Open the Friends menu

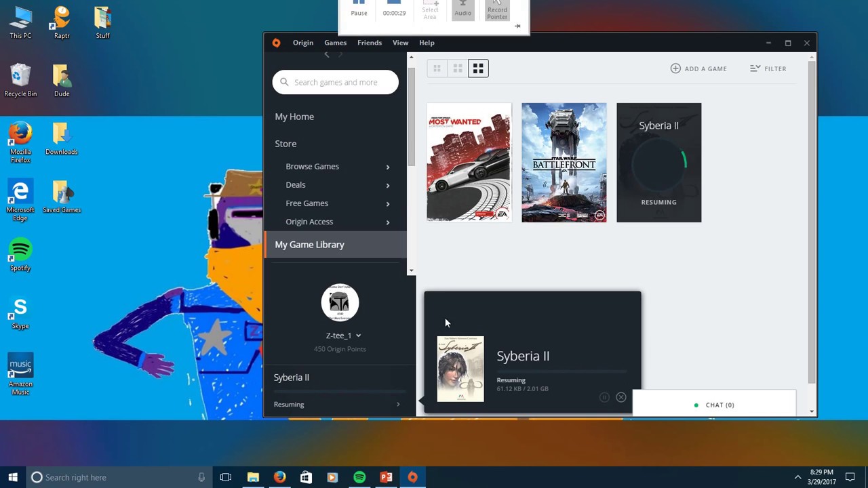(370, 43)
